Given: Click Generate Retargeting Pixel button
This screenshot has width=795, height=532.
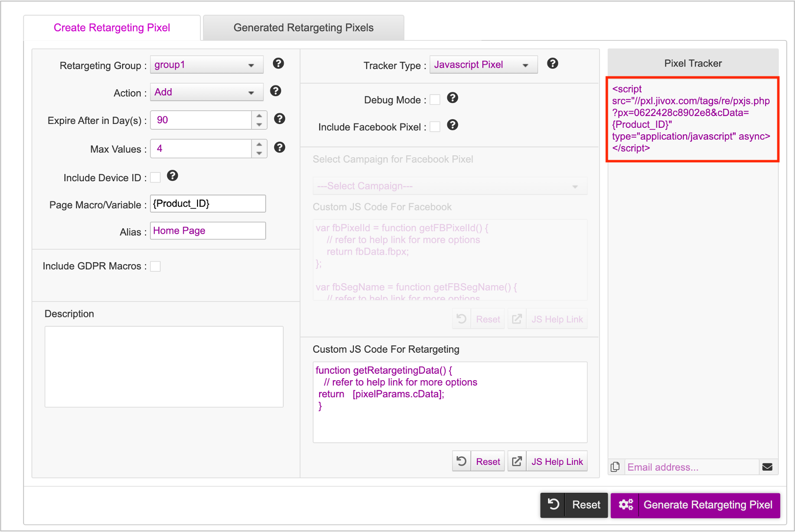Looking at the screenshot, I should tap(696, 505).
